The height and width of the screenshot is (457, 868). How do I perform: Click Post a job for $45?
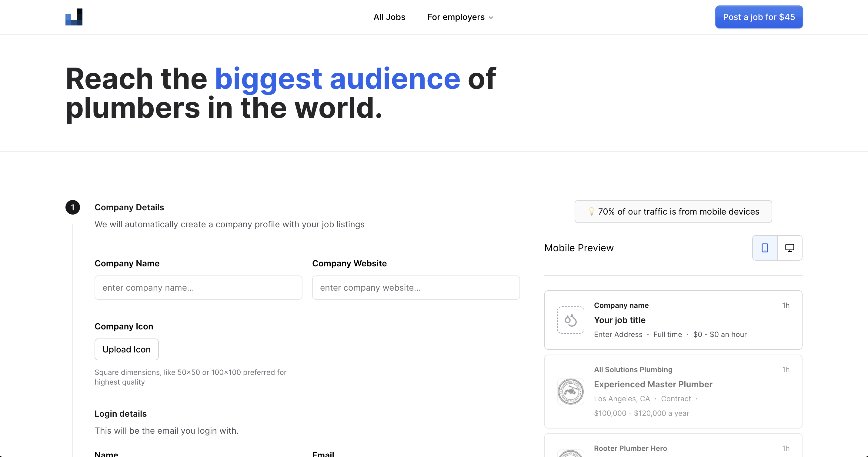tap(759, 17)
